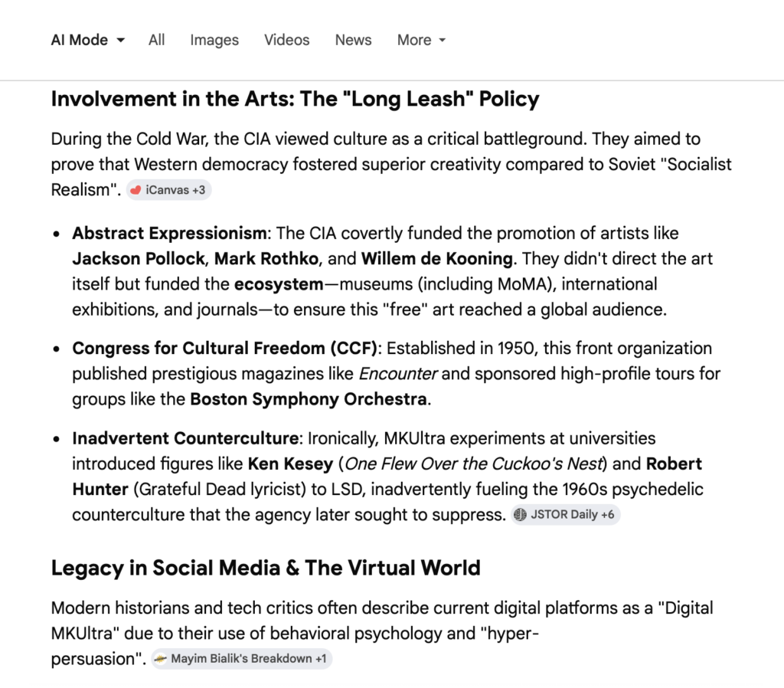Click "Congress for Cultural Freedom (CCF)" bold term

pos(225,349)
